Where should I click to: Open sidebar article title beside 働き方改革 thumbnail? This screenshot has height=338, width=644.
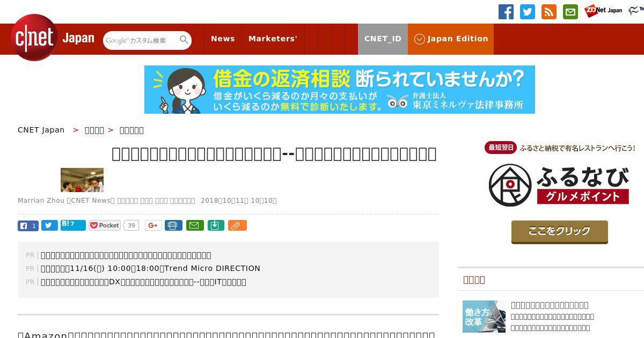(x=550, y=305)
